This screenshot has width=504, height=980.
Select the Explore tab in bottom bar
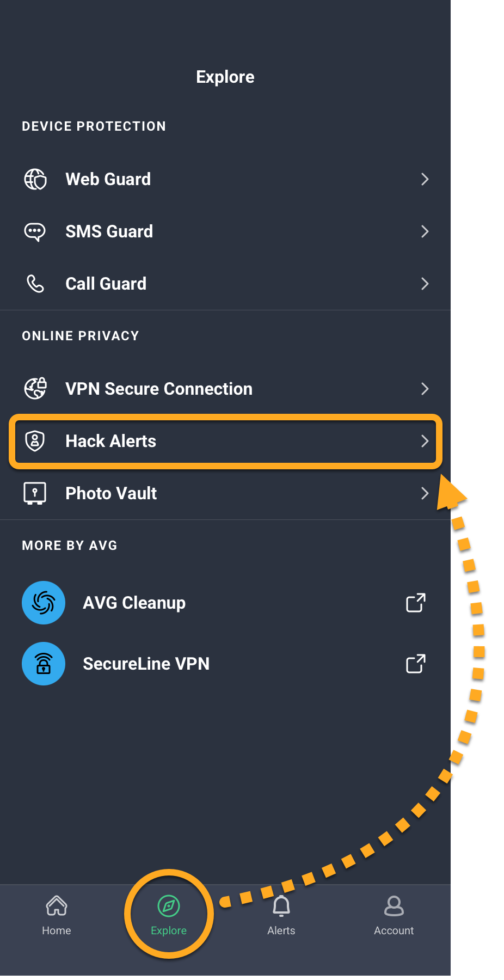point(169,915)
